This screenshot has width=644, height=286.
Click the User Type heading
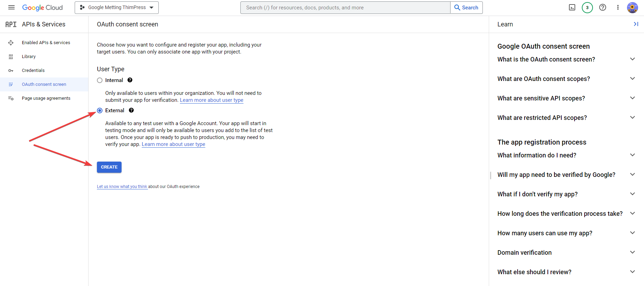[x=110, y=69]
